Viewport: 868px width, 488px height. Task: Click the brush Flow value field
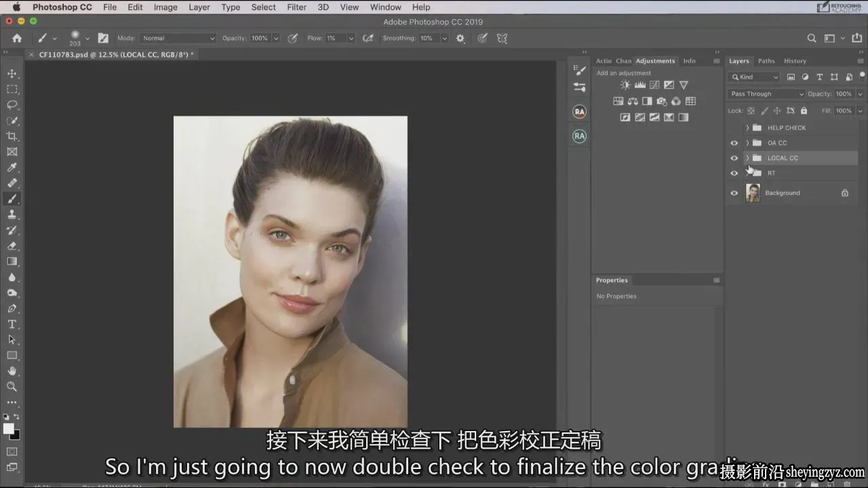tap(336, 38)
